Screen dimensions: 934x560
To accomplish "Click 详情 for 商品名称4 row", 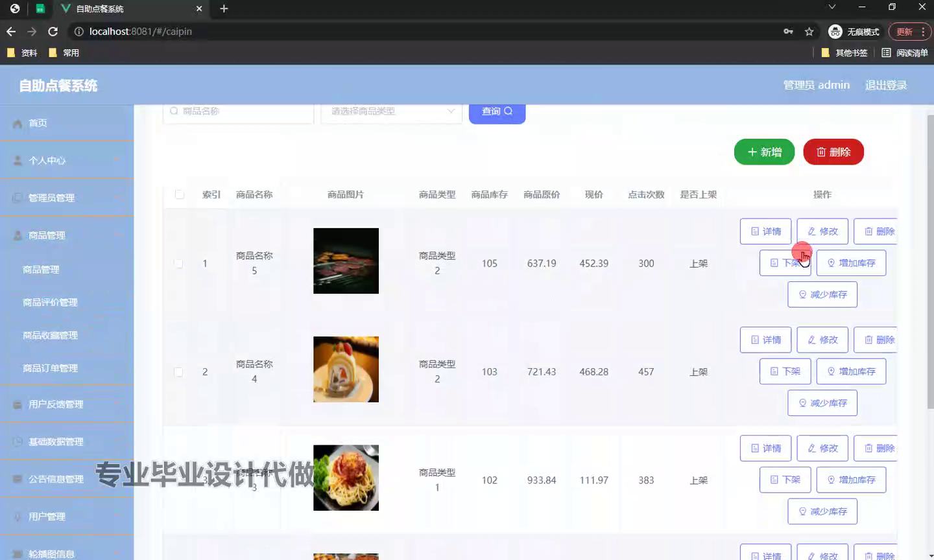I will (x=765, y=340).
